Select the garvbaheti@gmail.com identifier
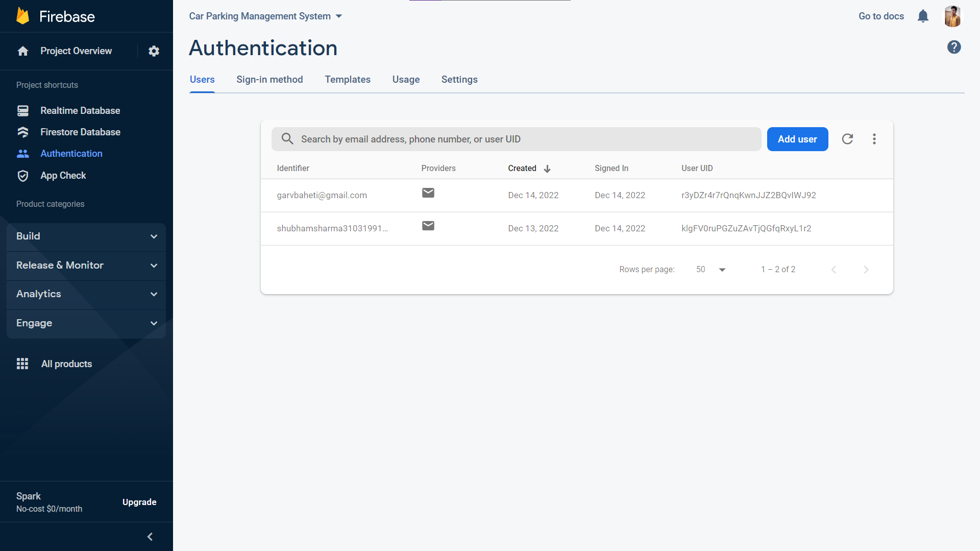This screenshot has height=551, width=980. coord(322,195)
